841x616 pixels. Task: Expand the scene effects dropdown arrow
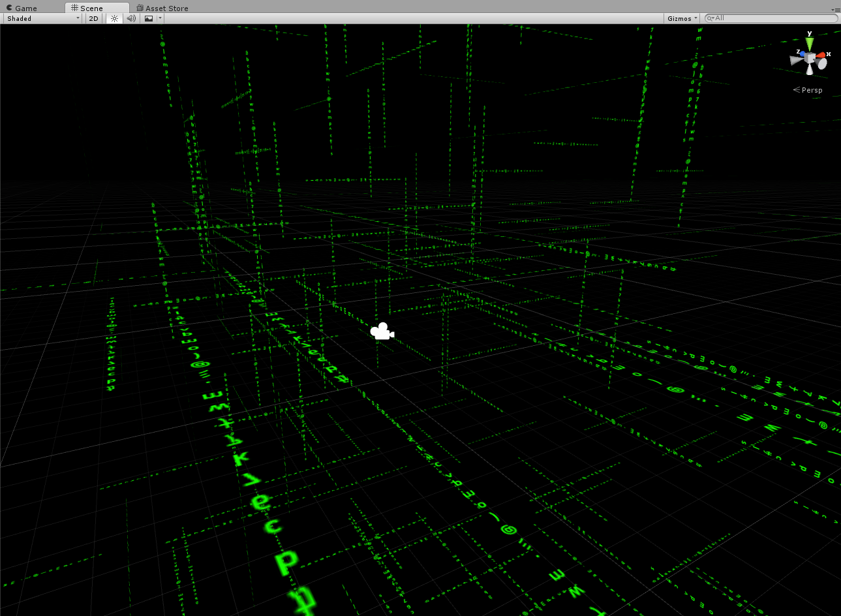(160, 18)
